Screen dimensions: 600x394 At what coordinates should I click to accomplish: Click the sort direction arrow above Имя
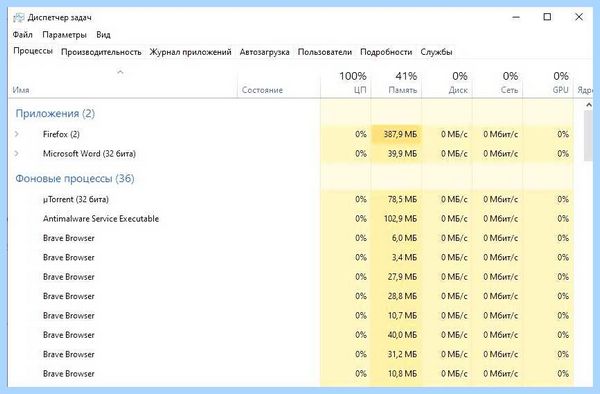[x=120, y=72]
